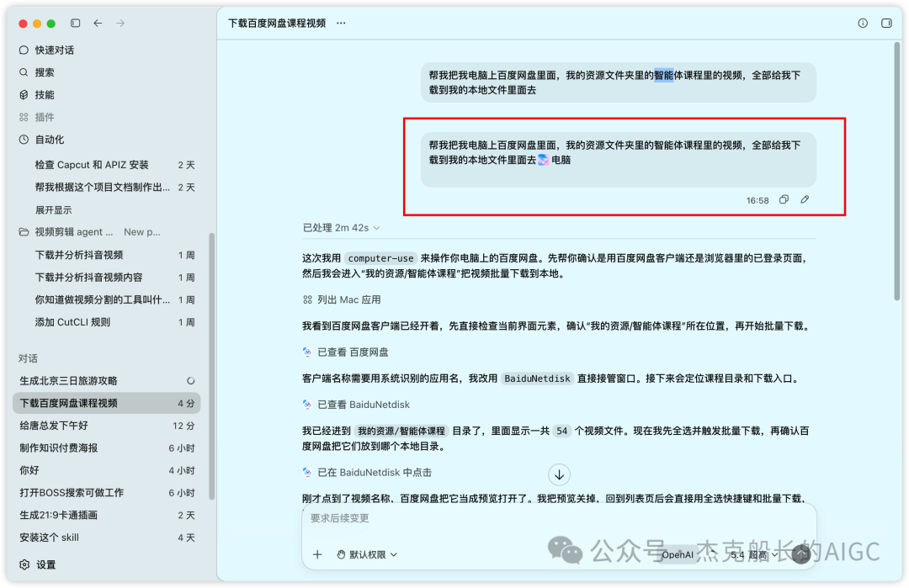Click the clock icon beside 自动化

coord(24,140)
